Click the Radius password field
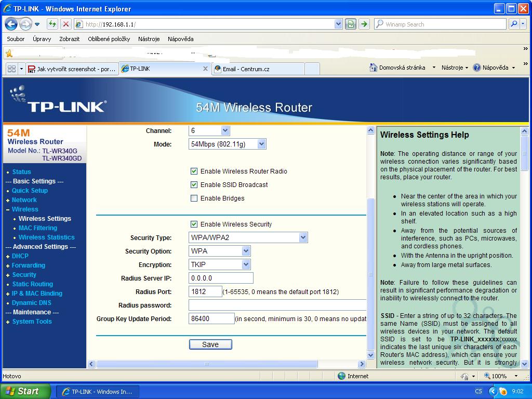 [277, 305]
